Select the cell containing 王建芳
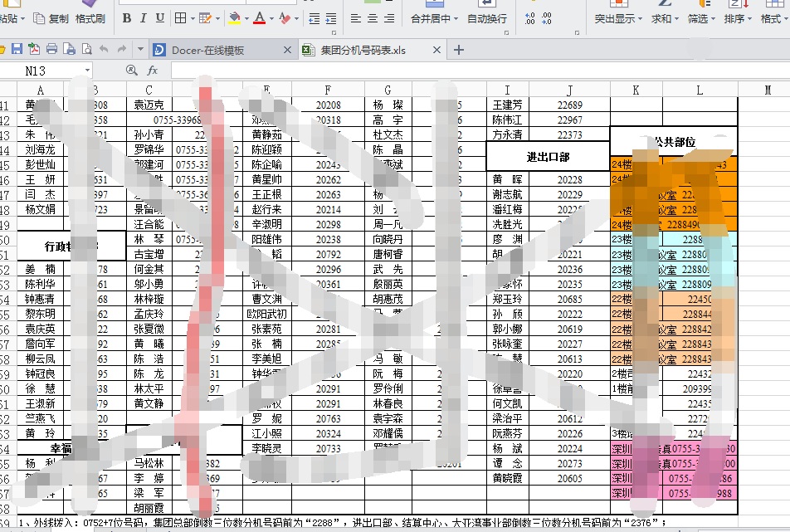This screenshot has height=532, width=790. tap(507, 105)
